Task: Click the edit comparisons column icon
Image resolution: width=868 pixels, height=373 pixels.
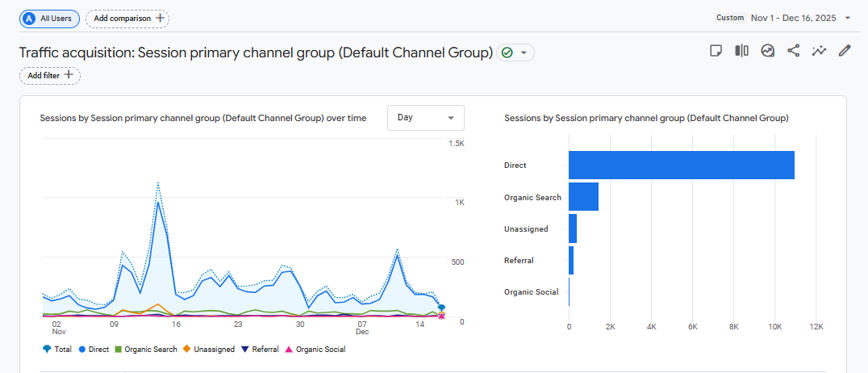Action: 741,51
